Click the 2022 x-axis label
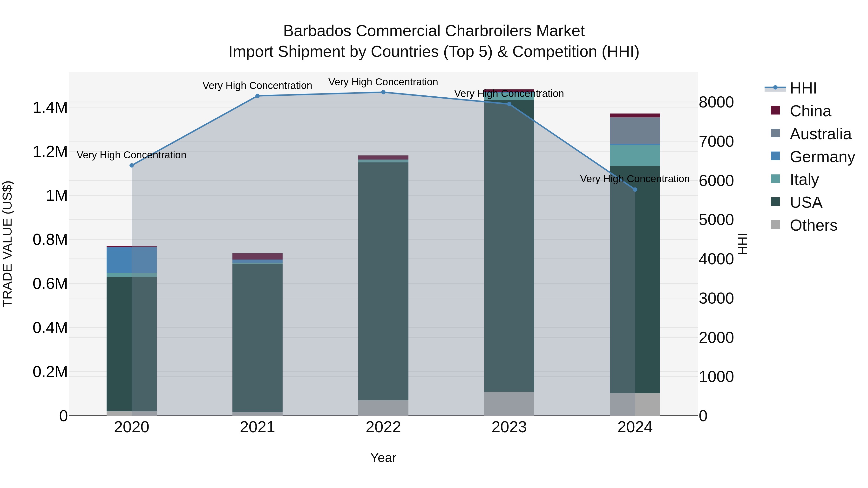868x488 pixels. pos(383,427)
